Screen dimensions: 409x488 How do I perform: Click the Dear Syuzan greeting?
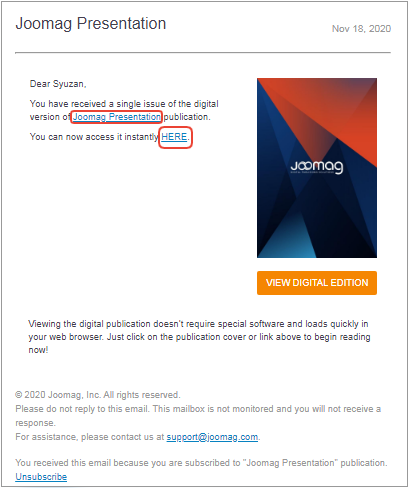click(58, 84)
